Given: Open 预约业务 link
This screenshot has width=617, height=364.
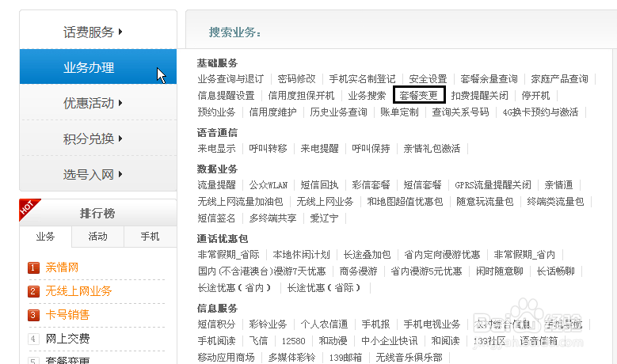Looking at the screenshot, I should [216, 112].
